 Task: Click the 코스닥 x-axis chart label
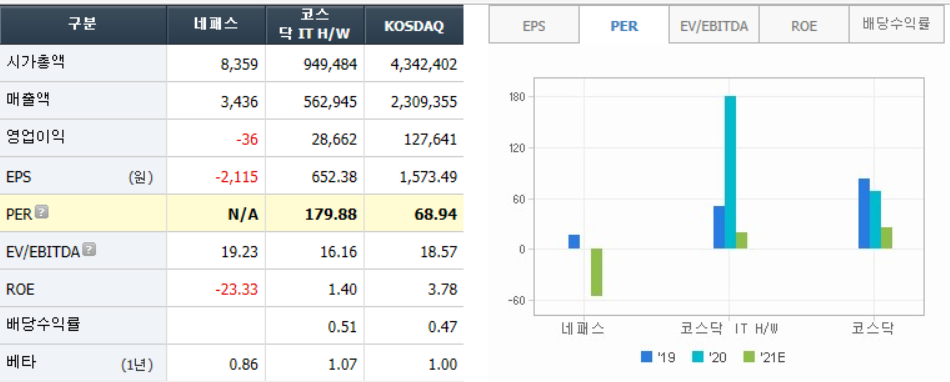(873, 330)
